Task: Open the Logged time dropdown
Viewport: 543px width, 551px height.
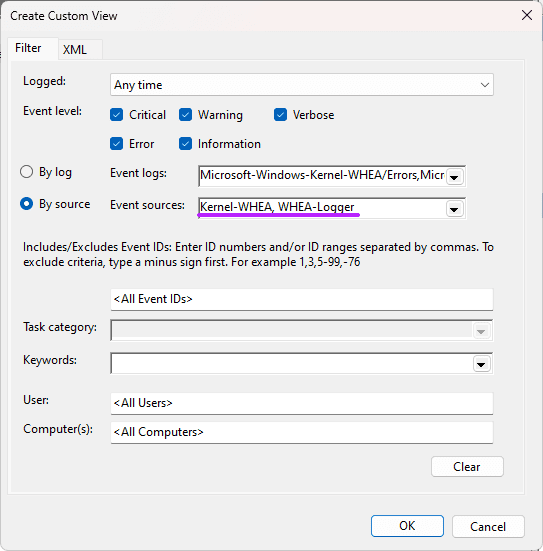Action: 302,85
